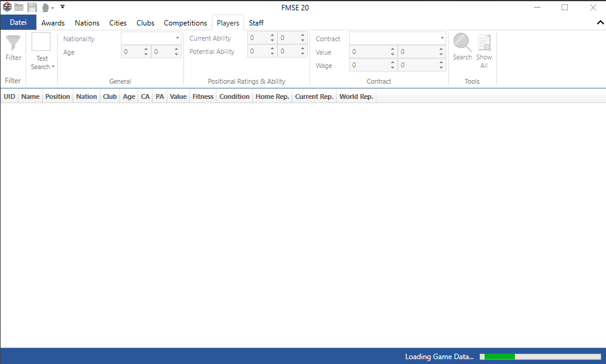Open the Competitions tab
The width and height of the screenshot is (606, 364).
point(185,23)
